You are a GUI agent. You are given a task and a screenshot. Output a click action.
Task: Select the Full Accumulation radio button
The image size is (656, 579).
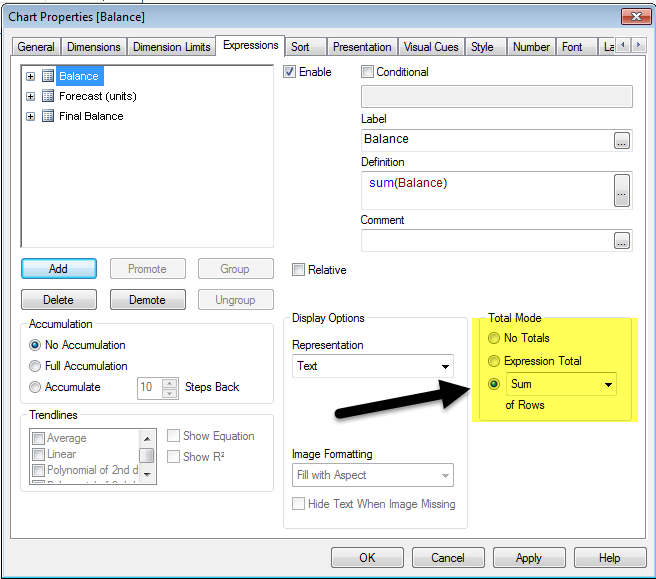point(35,366)
